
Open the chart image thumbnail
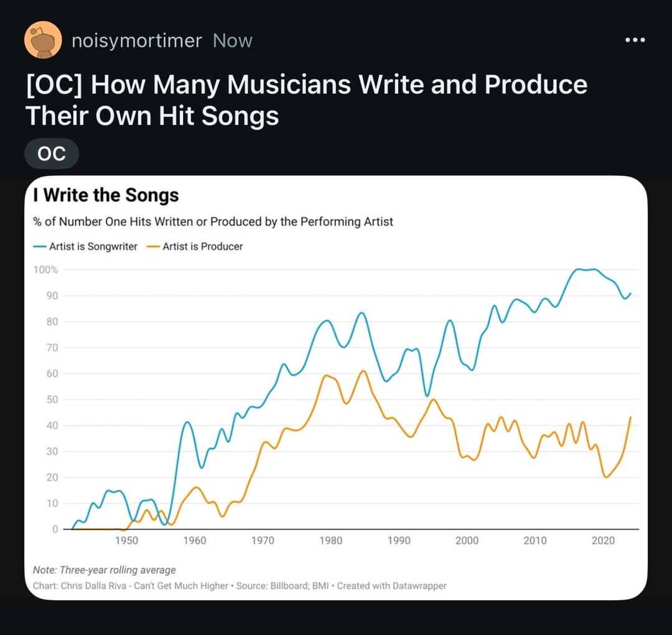pyautogui.click(x=336, y=387)
